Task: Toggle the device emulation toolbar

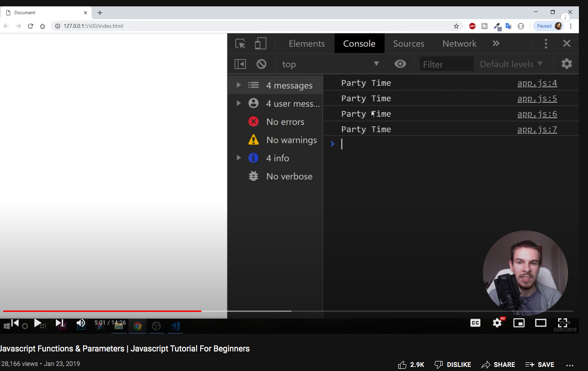Action: click(x=260, y=43)
